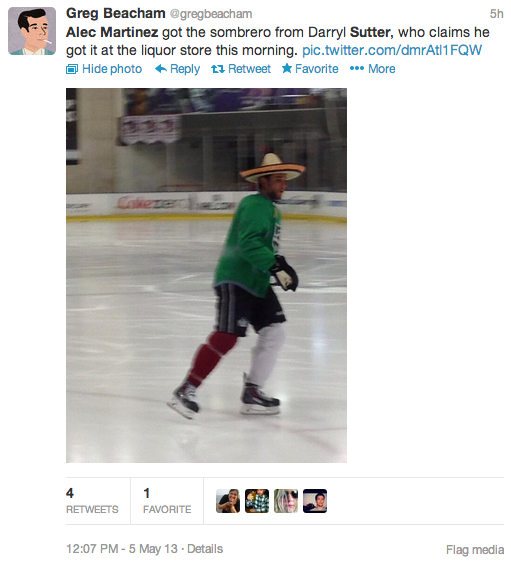This screenshot has height=567, width=511.
Task: Expand tweet Details link
Action: [x=205, y=549]
